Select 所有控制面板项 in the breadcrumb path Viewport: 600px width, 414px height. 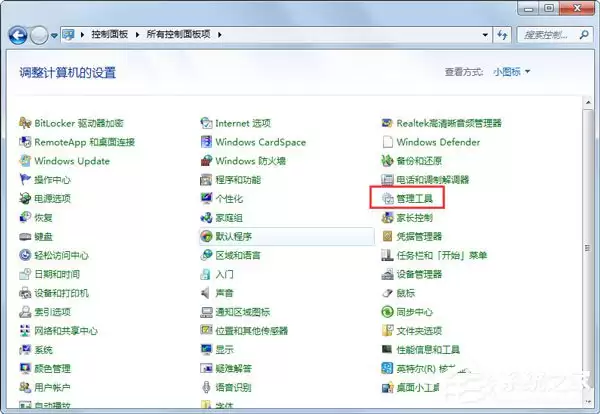[178, 34]
